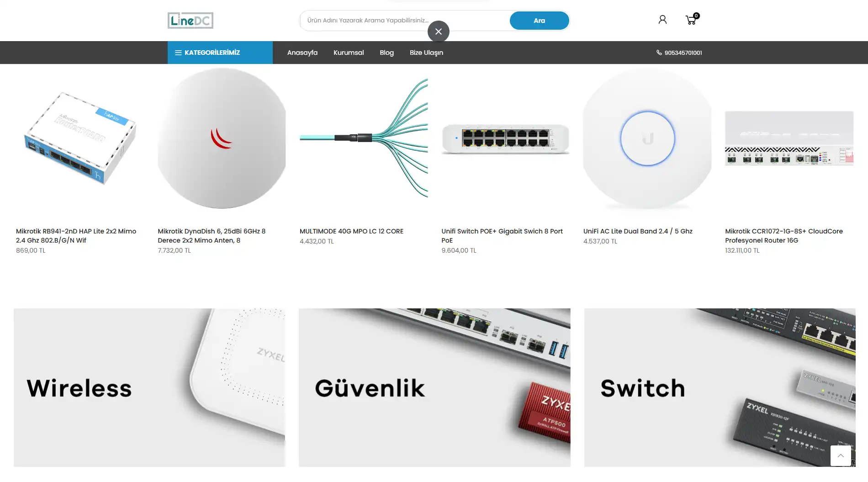
Task: Open Mikrotik RB941-2nD HAP Lite product link
Action: (76, 236)
